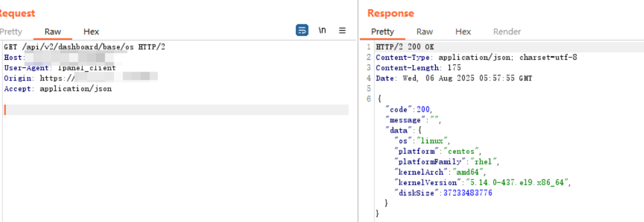The height and width of the screenshot is (222, 644).
Task: Click the Origin header line in request
Action: 81,78
